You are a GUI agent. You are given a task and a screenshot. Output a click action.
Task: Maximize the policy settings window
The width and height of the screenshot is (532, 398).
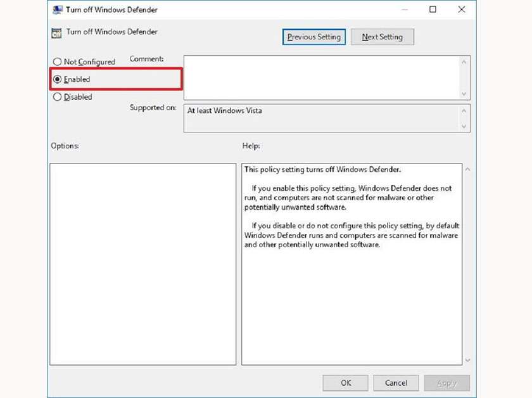pyautogui.click(x=433, y=10)
